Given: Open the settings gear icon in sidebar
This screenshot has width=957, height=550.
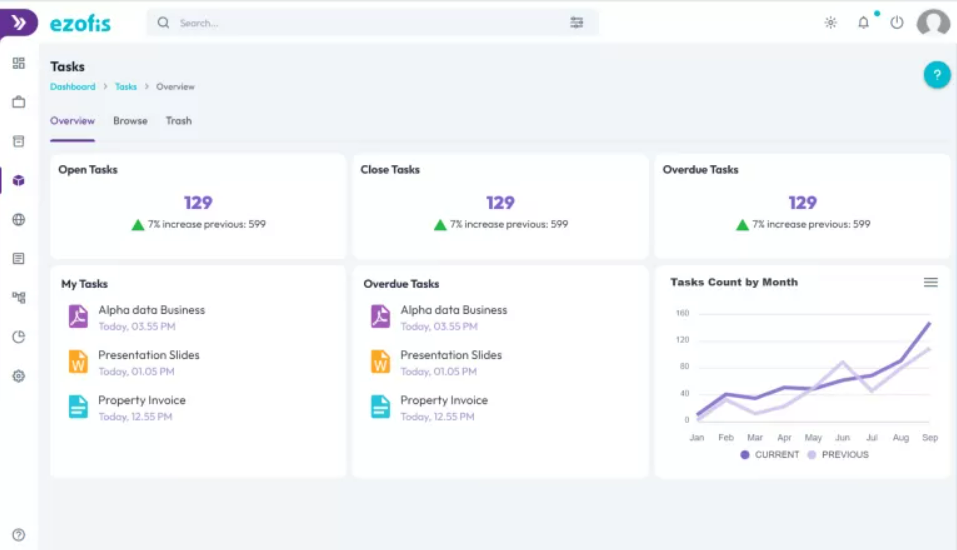Looking at the screenshot, I should pos(18,376).
